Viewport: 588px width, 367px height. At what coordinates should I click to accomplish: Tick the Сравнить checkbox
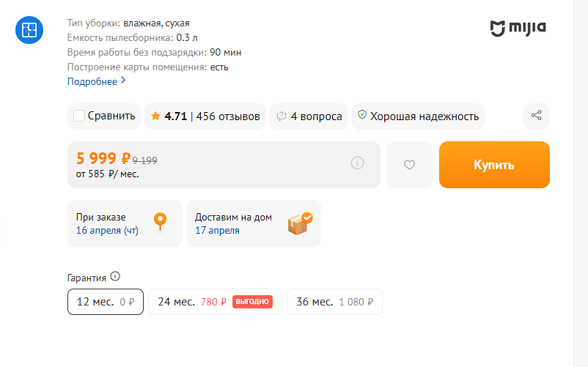(x=80, y=116)
